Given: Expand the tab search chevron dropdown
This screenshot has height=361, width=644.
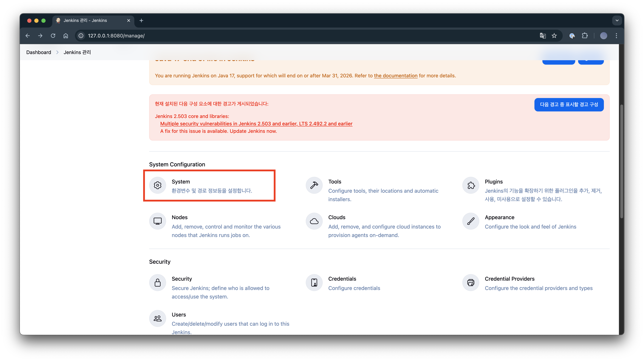Looking at the screenshot, I should (617, 20).
